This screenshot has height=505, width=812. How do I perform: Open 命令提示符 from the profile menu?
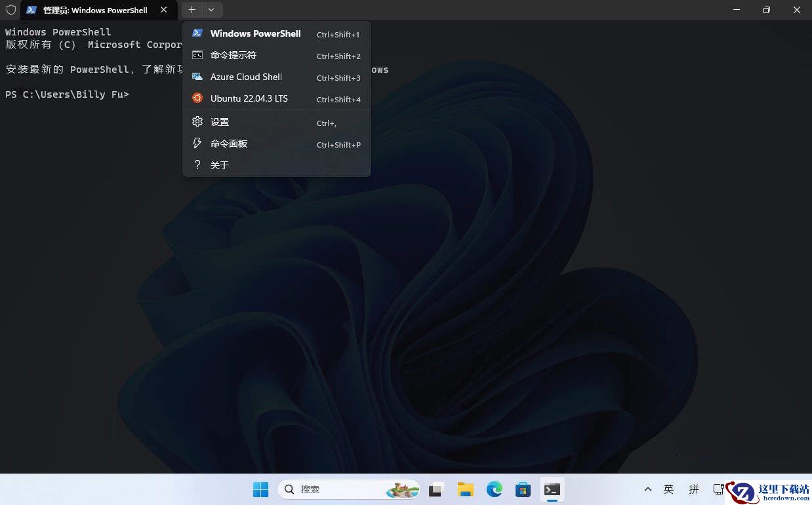click(x=277, y=55)
